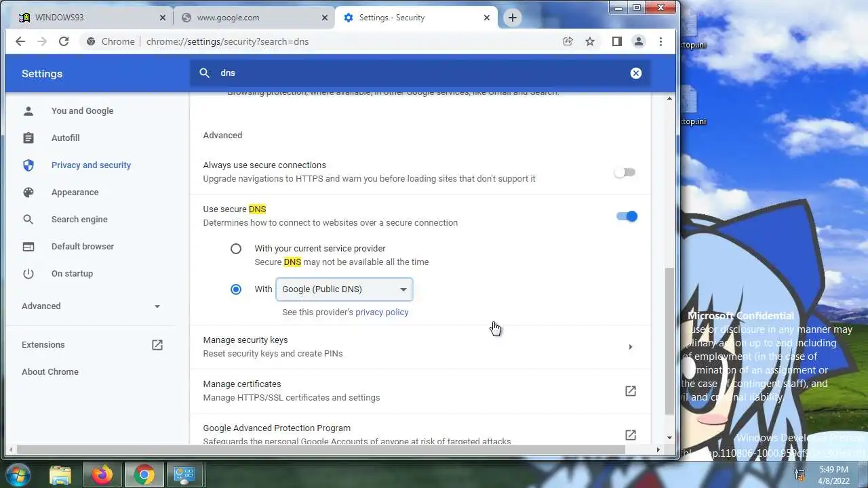Click the vertical scrollbar thumb in settings

click(669, 340)
